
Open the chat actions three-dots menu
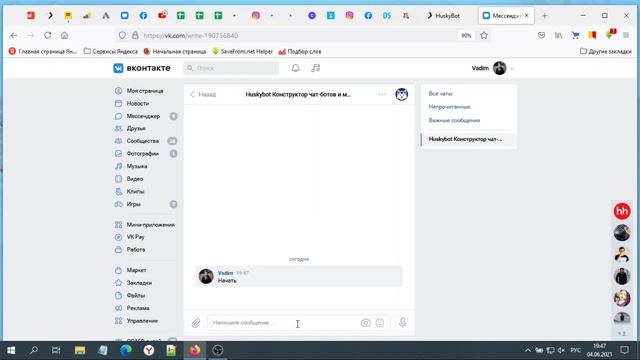point(382,94)
